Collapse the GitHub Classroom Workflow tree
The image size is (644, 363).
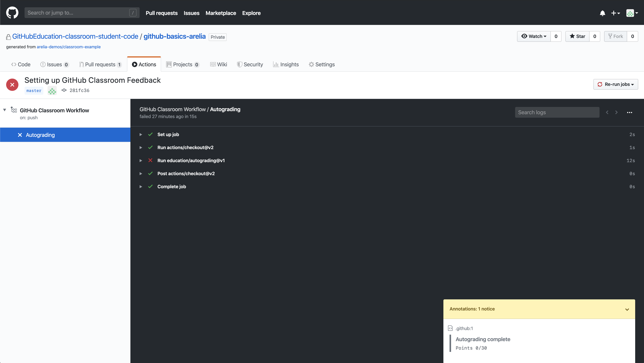[4, 110]
